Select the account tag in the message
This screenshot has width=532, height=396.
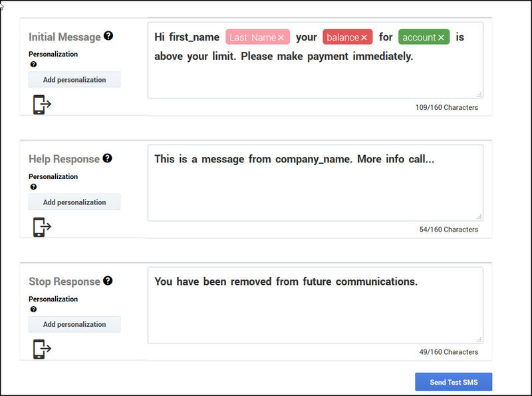point(422,37)
